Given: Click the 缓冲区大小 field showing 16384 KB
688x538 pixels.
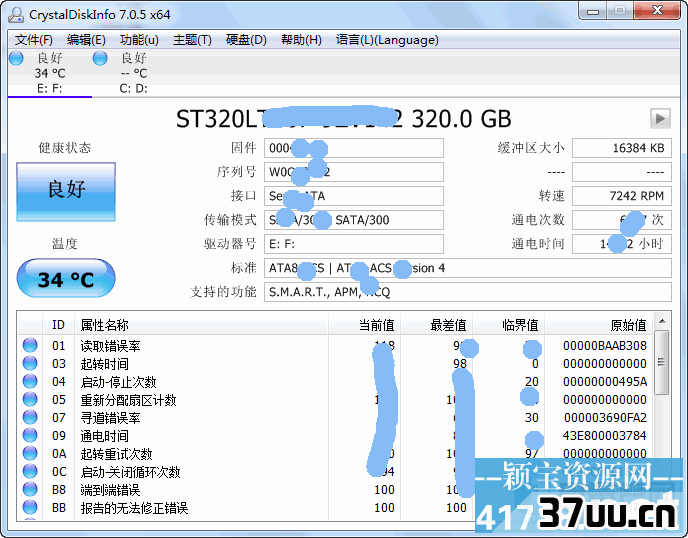Looking at the screenshot, I should click(622, 148).
